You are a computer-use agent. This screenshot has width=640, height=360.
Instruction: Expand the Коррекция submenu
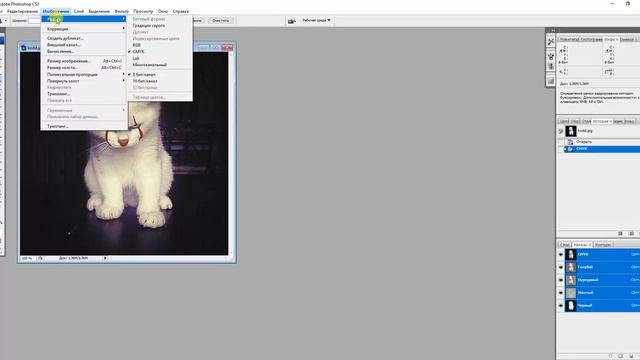pos(84,29)
